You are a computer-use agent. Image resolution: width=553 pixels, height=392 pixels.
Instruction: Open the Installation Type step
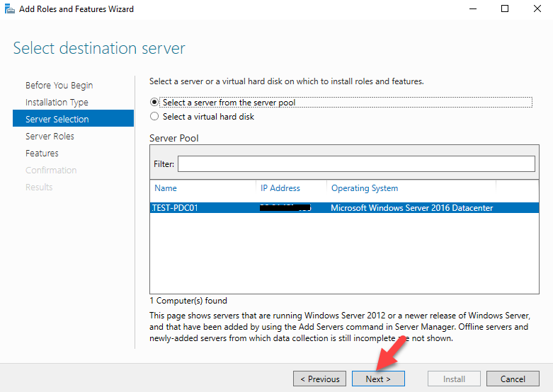[57, 102]
